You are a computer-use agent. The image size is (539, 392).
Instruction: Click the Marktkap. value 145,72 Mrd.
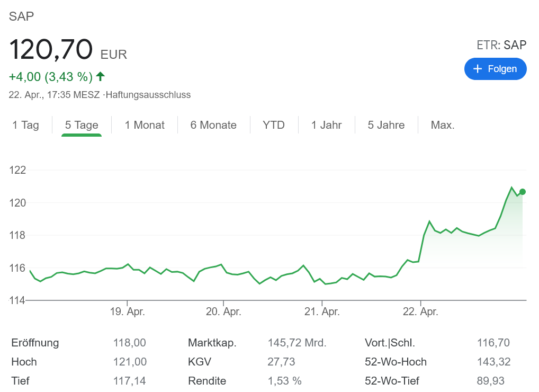pos(297,343)
